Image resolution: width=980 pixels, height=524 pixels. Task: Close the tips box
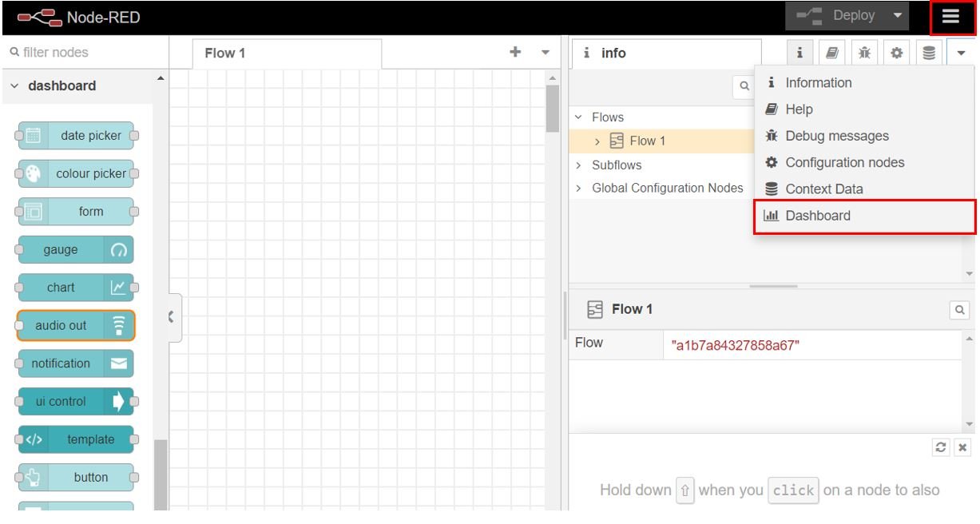tap(962, 447)
